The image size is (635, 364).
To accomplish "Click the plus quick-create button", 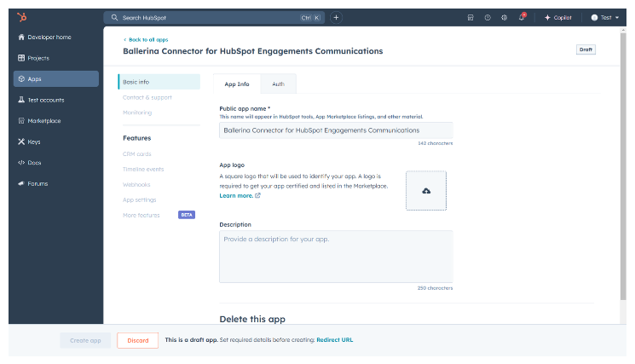I will [336, 17].
